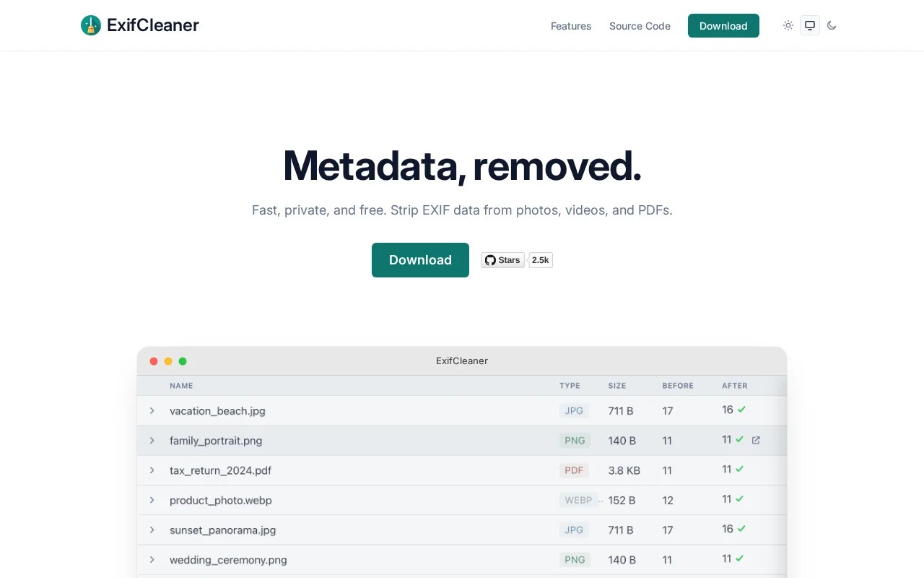This screenshot has height=578, width=924.
Task: Expand the vacation_beach.jpg row chevron
Action: [152, 410]
